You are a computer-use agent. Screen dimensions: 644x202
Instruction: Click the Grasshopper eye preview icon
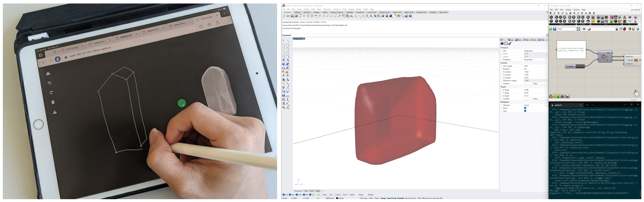click(584, 29)
